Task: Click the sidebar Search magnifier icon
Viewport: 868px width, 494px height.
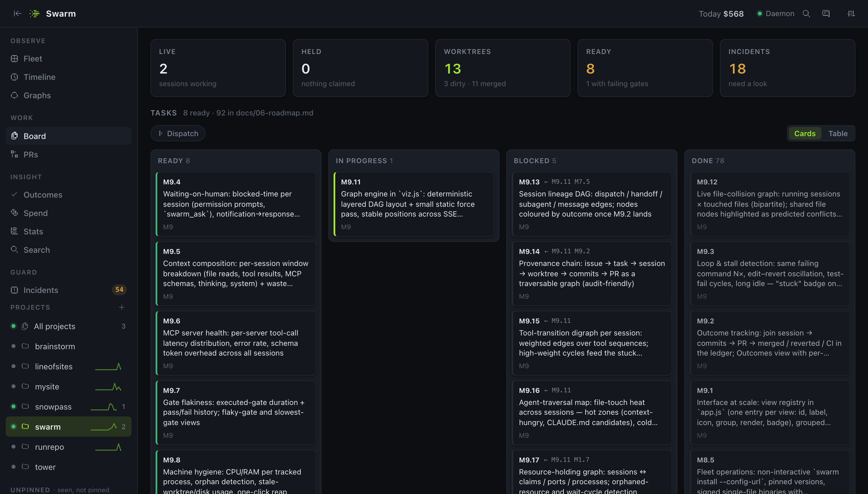Action: point(14,249)
